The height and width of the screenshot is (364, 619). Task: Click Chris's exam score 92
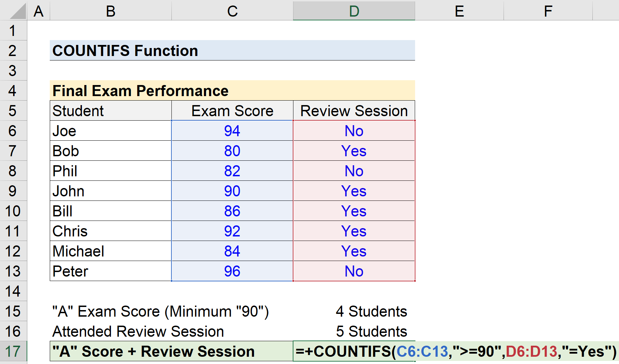[x=232, y=231]
